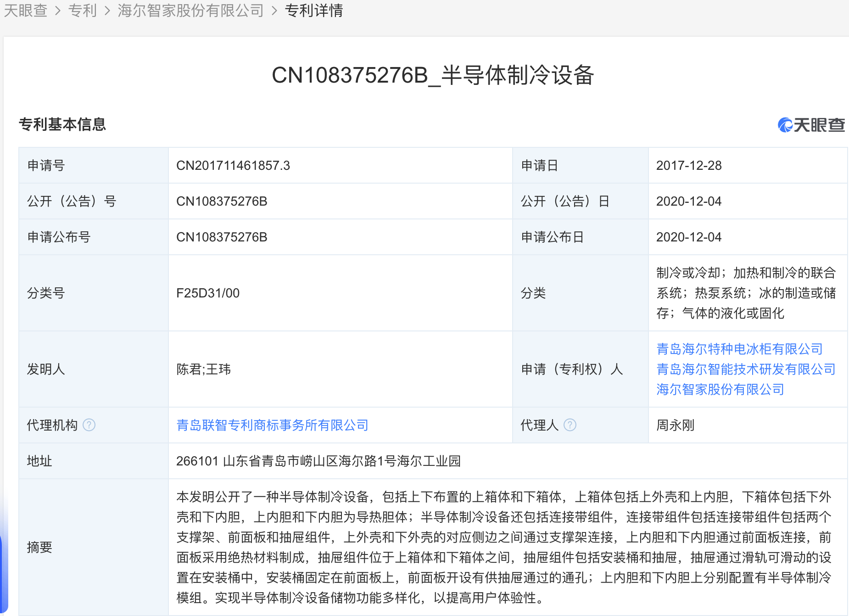This screenshot has width=849, height=616.
Task: Open agency 青岛联智专利商标事务所有限公司
Action: click(272, 425)
